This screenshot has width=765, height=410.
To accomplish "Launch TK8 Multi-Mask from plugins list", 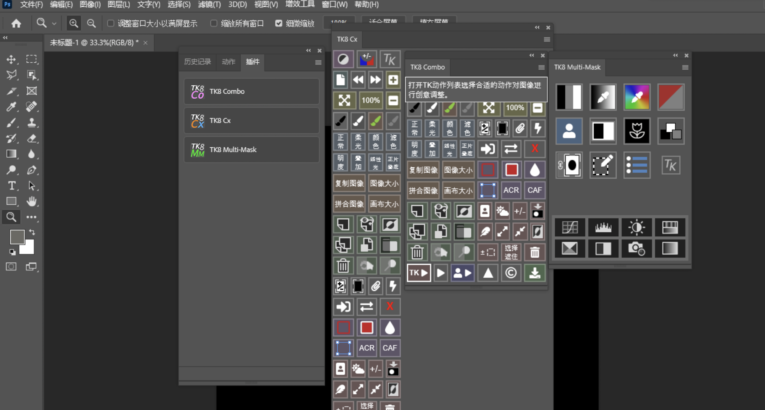I will 252,149.
